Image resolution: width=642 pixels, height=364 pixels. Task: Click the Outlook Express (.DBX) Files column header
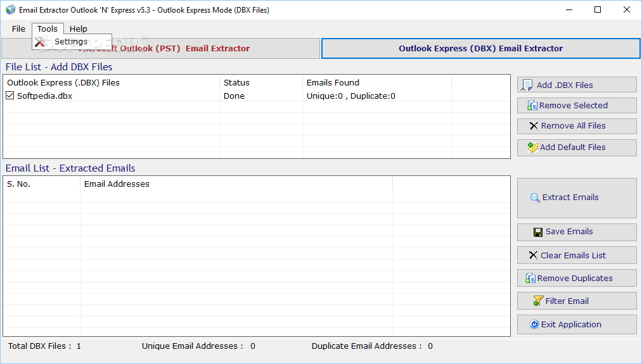point(112,83)
